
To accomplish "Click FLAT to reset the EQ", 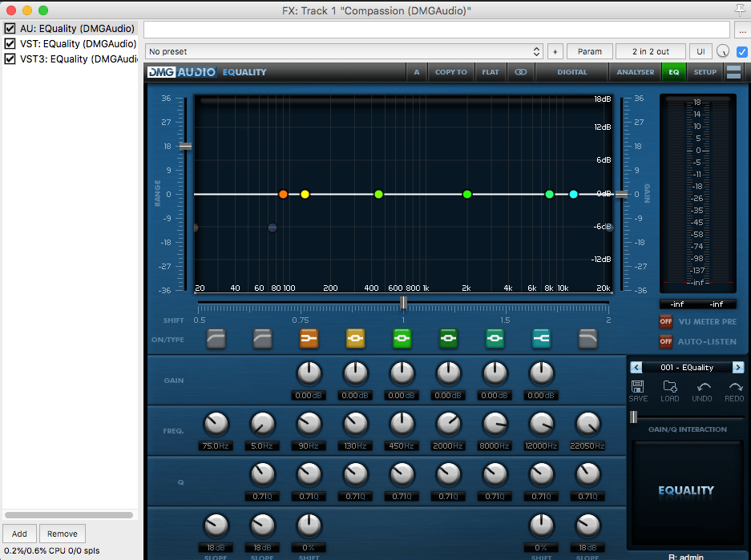I will point(491,72).
